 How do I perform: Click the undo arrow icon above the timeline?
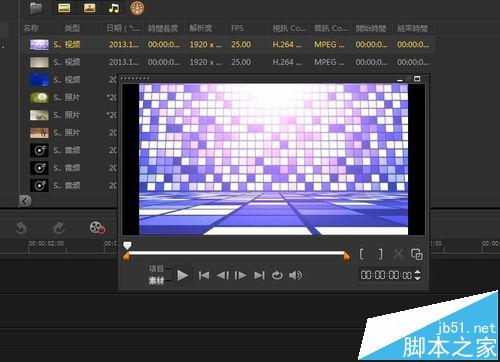point(21,228)
